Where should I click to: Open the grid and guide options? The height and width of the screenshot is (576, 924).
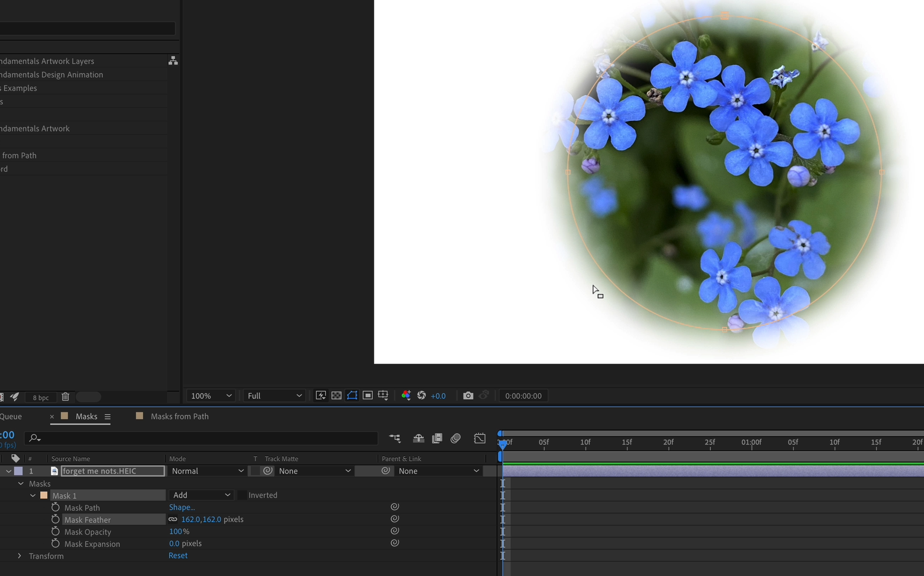[x=383, y=396]
